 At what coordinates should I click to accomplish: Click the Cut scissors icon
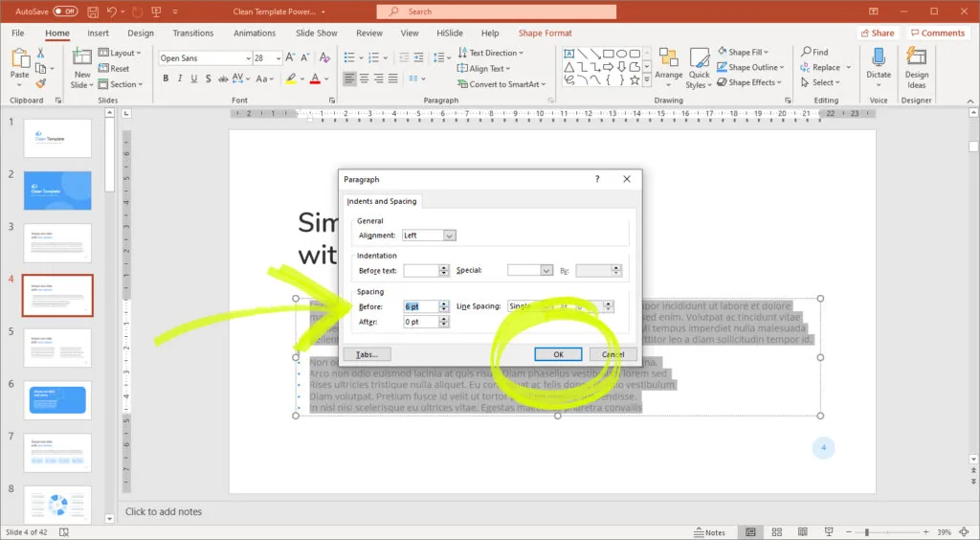(x=40, y=53)
